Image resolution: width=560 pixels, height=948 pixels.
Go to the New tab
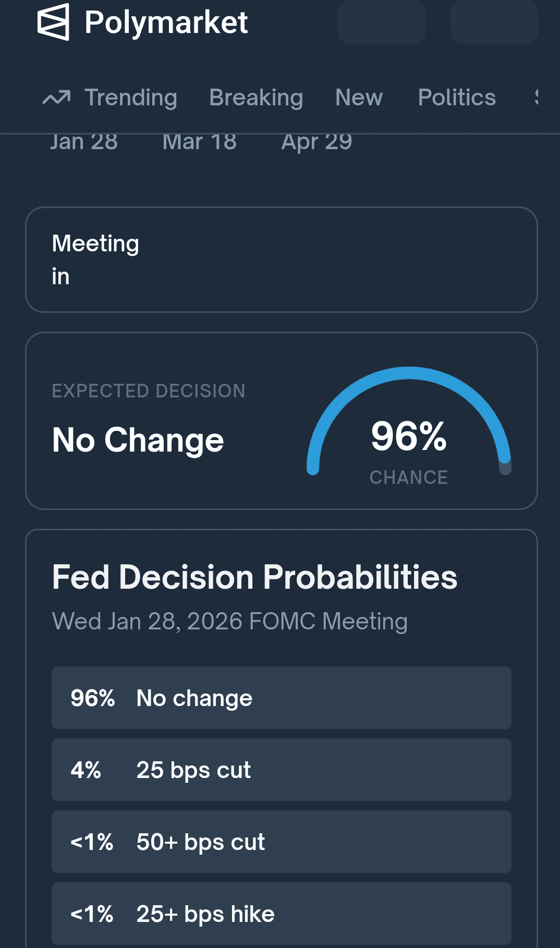(x=359, y=98)
